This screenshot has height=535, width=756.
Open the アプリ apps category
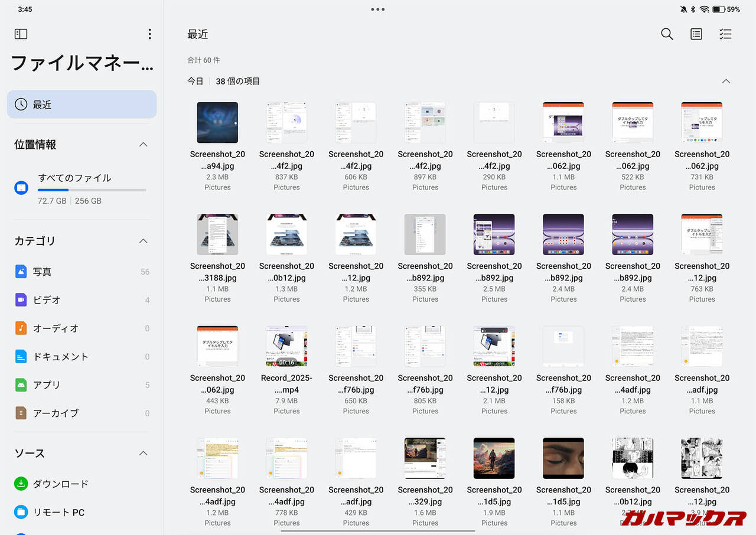click(47, 385)
